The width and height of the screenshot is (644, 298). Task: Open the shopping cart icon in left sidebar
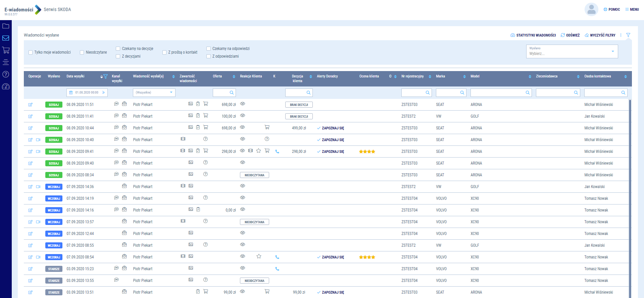tap(6, 50)
